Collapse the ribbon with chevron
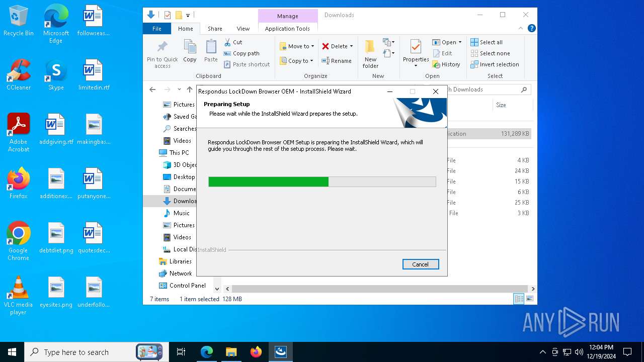 pyautogui.click(x=521, y=29)
